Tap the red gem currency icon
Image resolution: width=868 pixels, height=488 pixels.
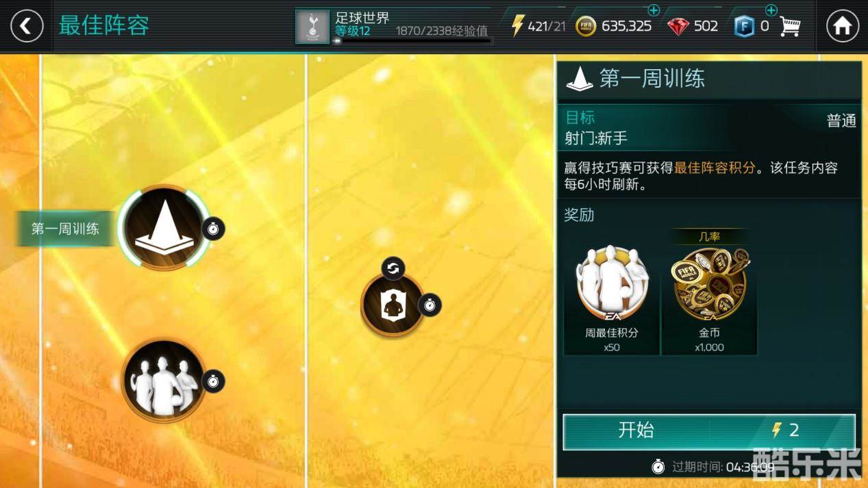(678, 26)
